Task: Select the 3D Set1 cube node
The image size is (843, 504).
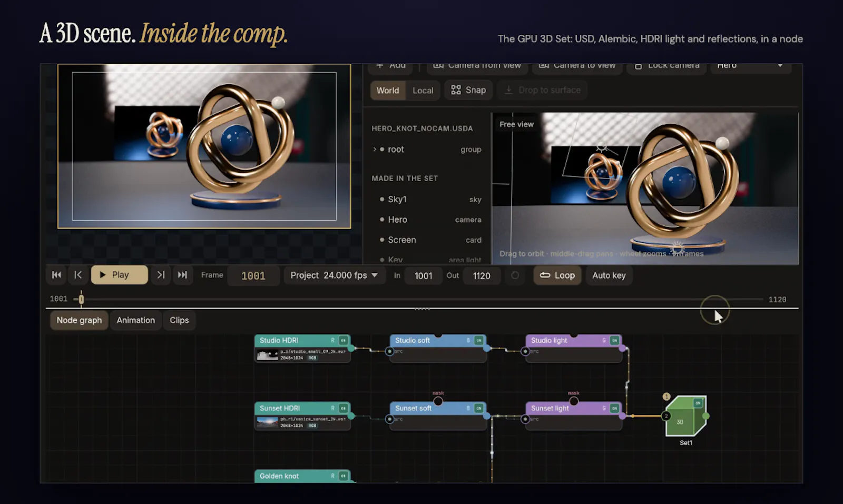Action: pos(685,416)
